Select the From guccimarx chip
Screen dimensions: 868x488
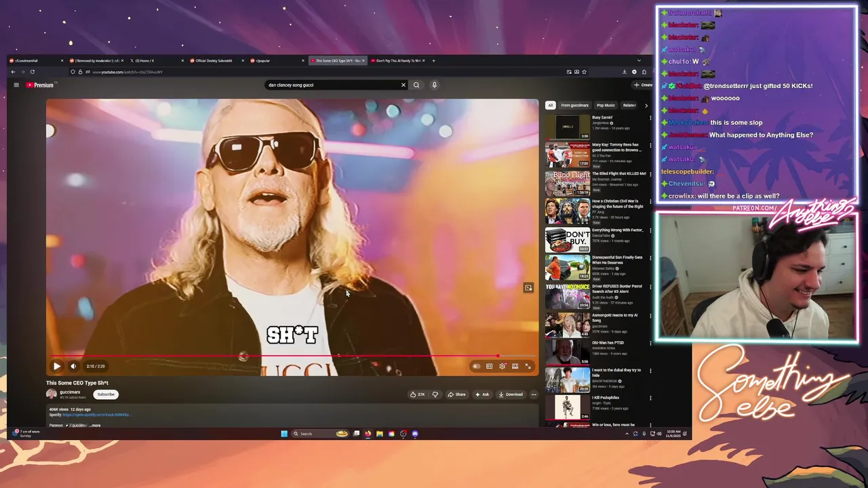[x=574, y=105]
